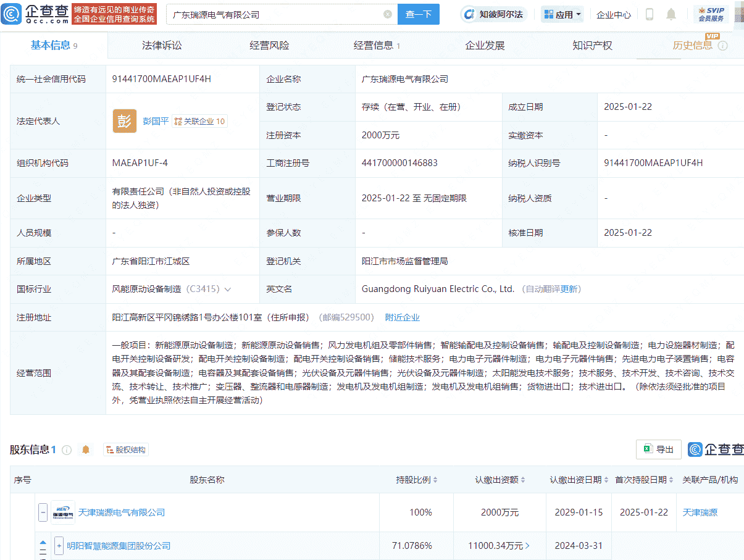Click the 彭 avatar of legal representative 彭国平
The height and width of the screenshot is (560, 744).
[125, 121]
